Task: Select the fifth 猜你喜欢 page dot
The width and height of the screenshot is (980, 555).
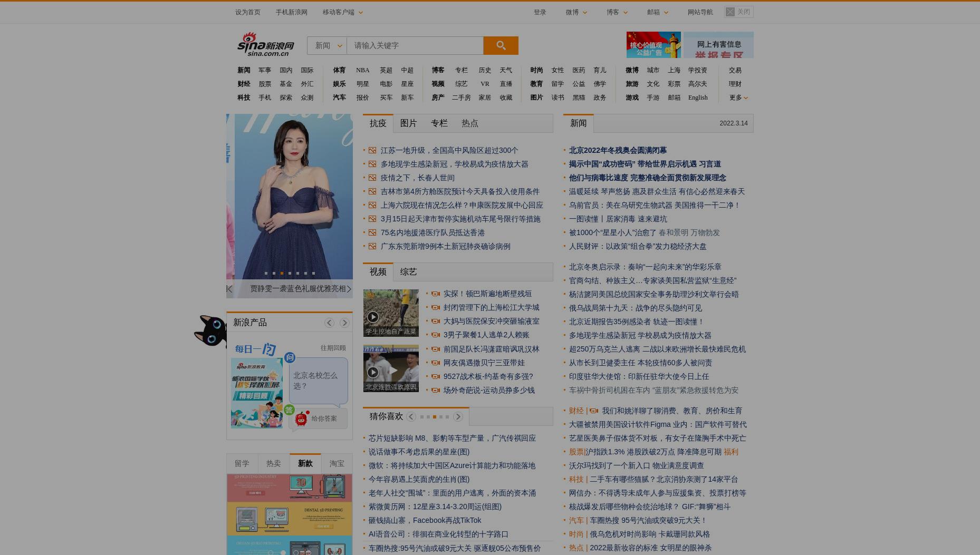Action: pos(447,417)
